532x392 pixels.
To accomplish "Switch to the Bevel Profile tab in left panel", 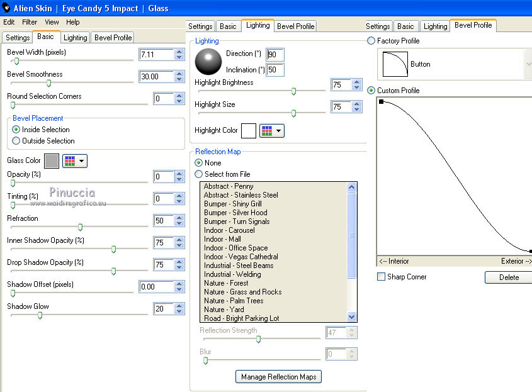I will [113, 38].
